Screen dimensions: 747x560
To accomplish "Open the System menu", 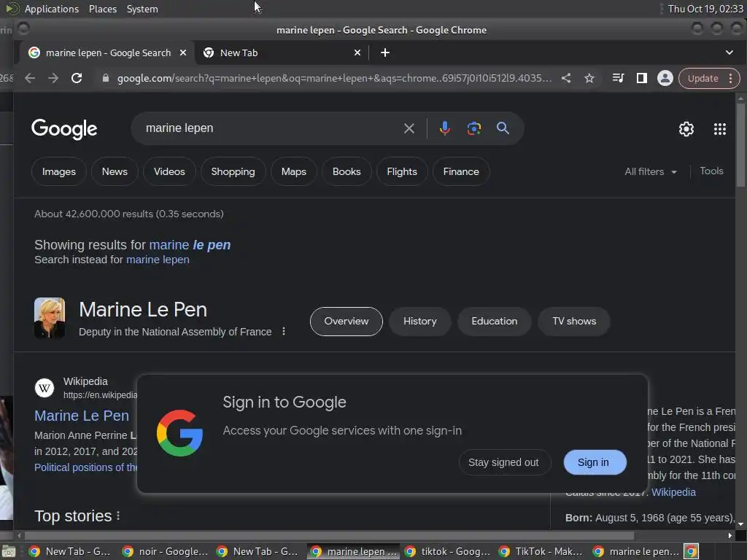I will tap(142, 9).
